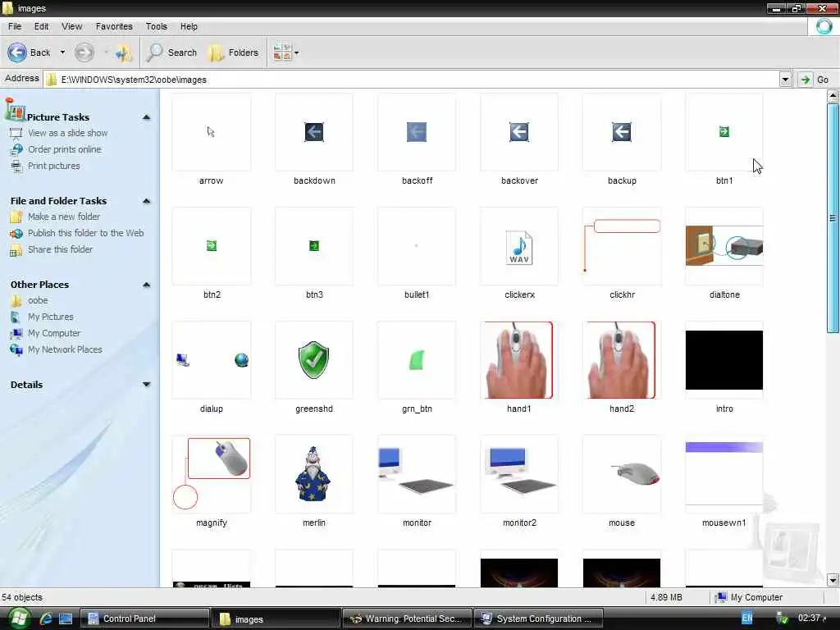Select the intro black thumbnail

tap(724, 360)
